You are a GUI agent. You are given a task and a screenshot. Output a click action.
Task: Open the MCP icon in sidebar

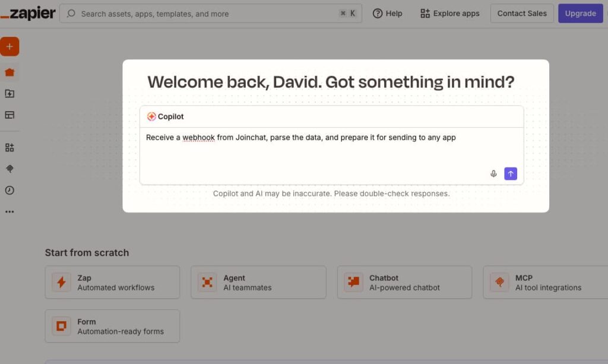9,169
